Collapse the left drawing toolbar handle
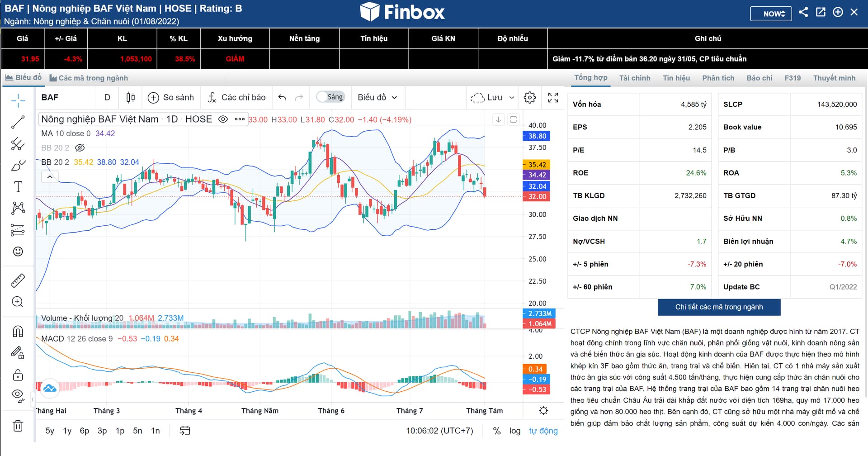This screenshot has height=456, width=868. tap(33, 399)
